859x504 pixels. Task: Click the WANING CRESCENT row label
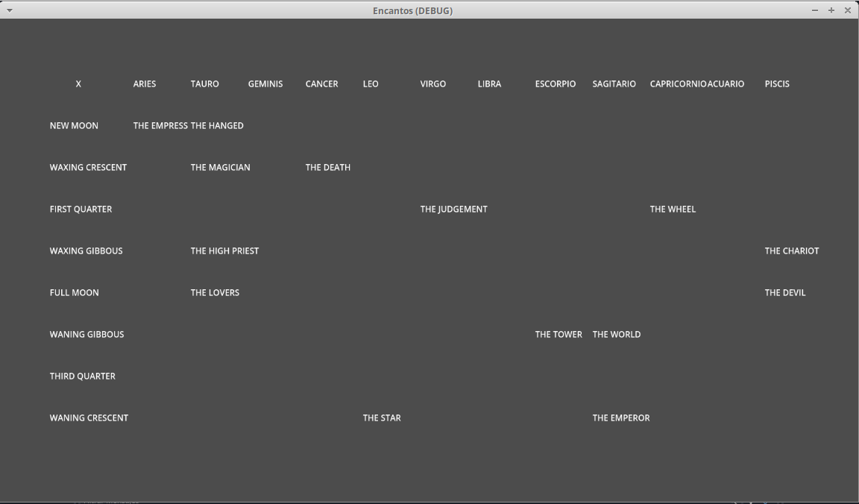click(x=89, y=418)
